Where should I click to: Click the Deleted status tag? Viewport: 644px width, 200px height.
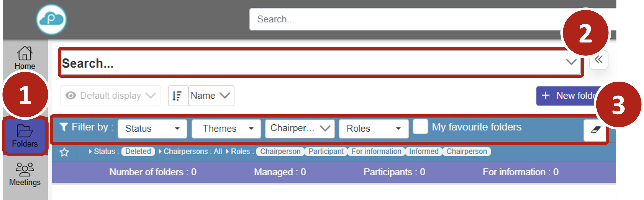click(138, 151)
